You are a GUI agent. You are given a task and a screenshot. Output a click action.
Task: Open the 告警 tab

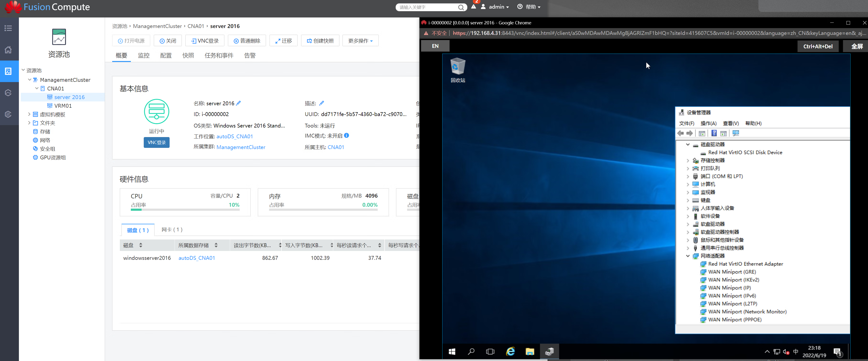click(250, 55)
